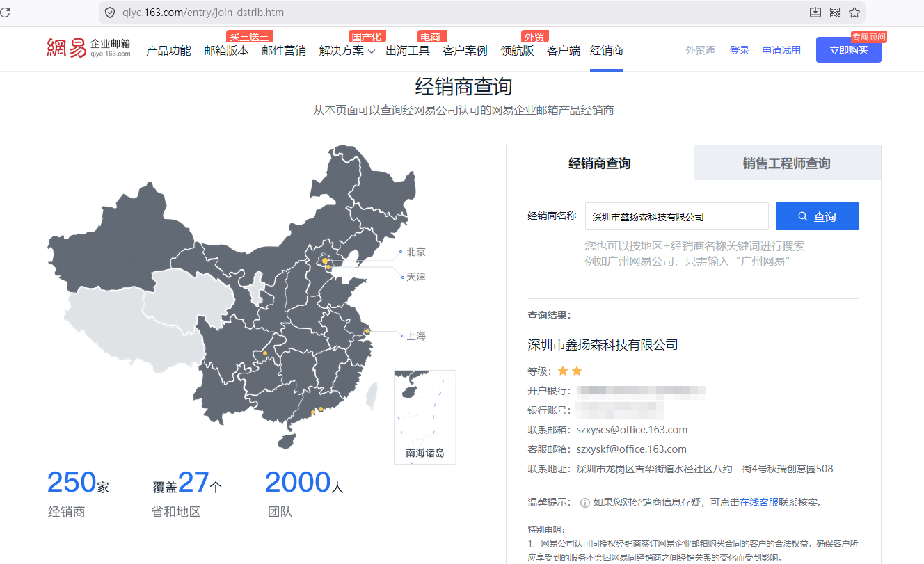Click the browser reload icon
Screen dimensions: 924x564
click(4, 13)
